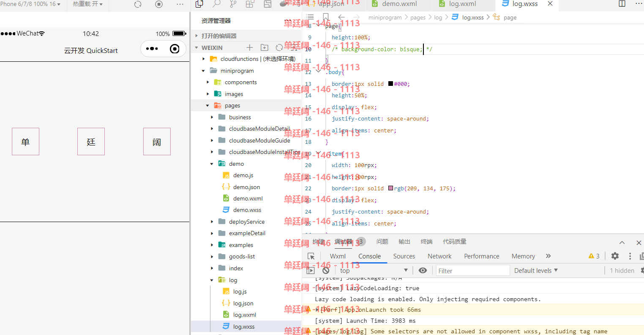Open the Explorer files icon in activity bar
644x335 pixels.
tap(199, 4)
